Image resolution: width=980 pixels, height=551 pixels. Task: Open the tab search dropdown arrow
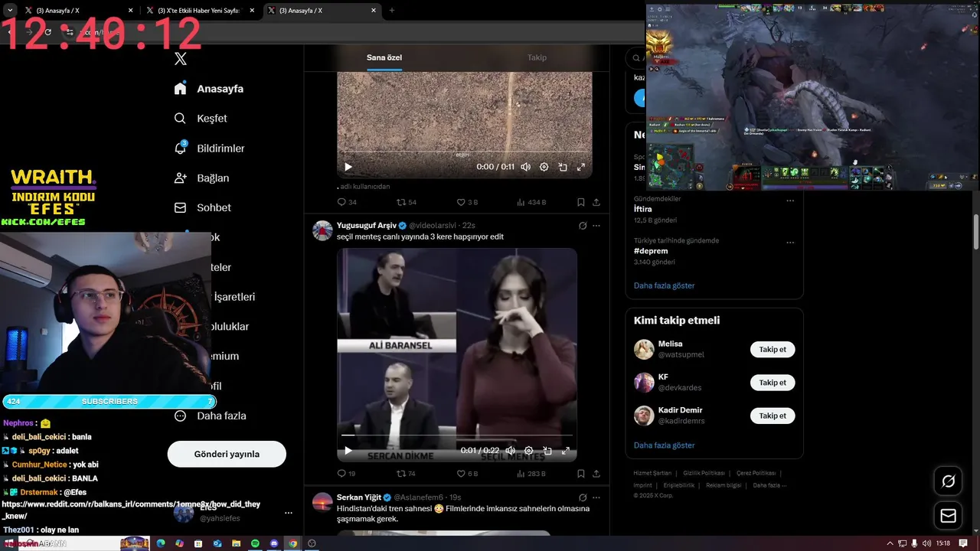click(10, 11)
